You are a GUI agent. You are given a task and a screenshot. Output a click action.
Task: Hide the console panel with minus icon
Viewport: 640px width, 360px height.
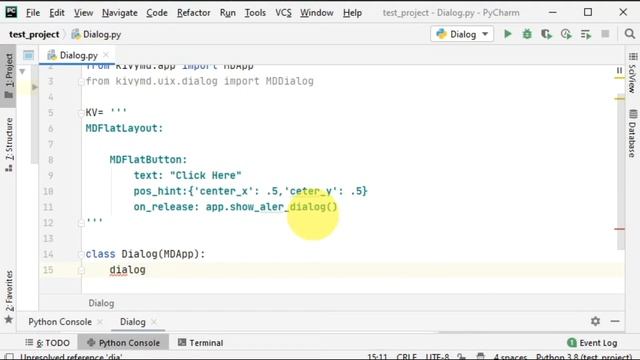pos(615,321)
